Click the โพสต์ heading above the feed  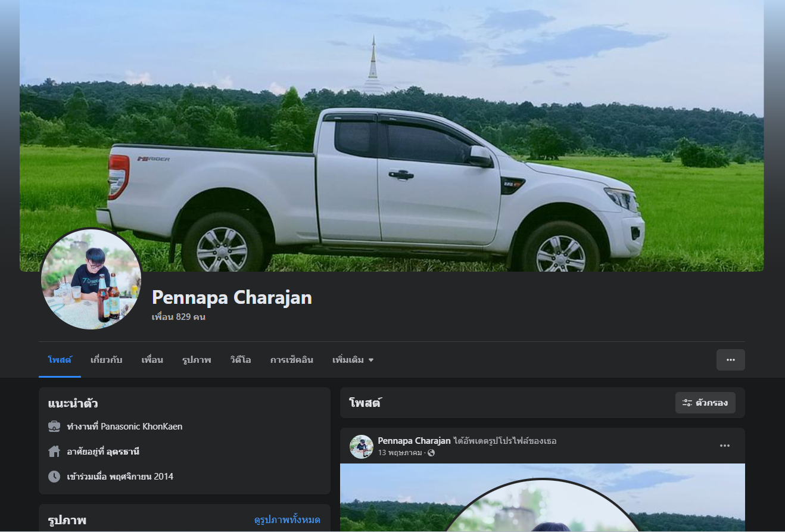[x=365, y=403]
